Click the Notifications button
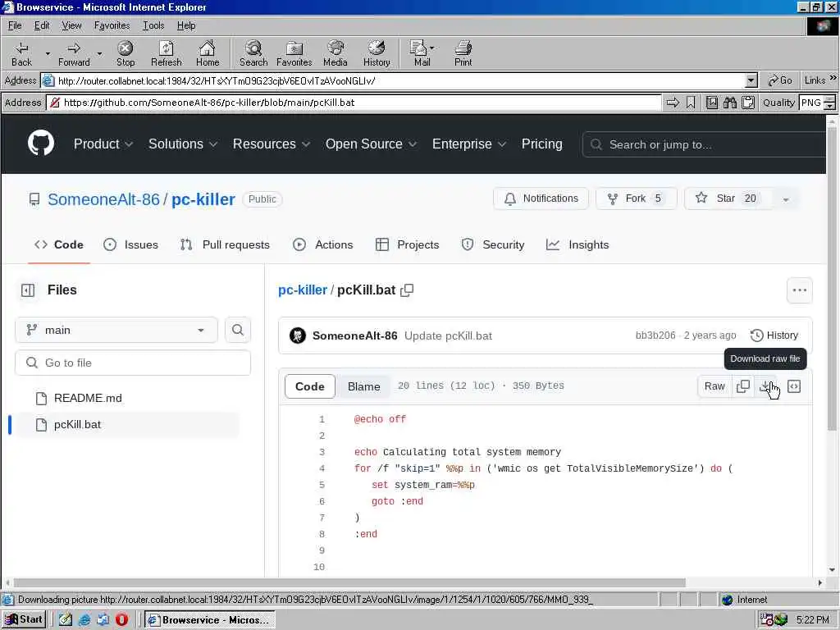 541,199
